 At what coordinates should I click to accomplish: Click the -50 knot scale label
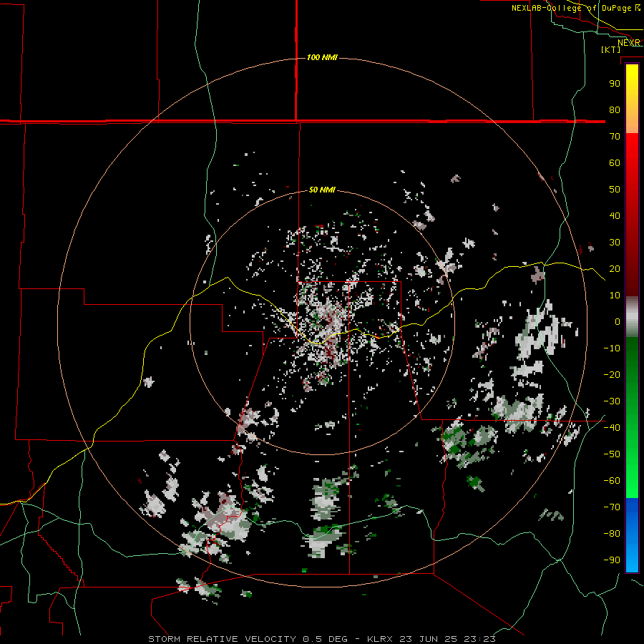tap(612, 454)
